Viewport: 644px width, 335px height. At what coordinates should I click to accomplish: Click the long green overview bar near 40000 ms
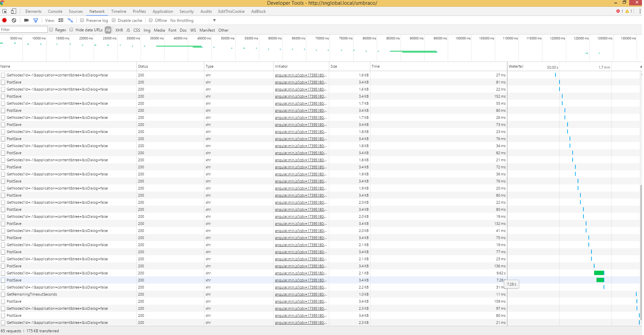[179, 46]
